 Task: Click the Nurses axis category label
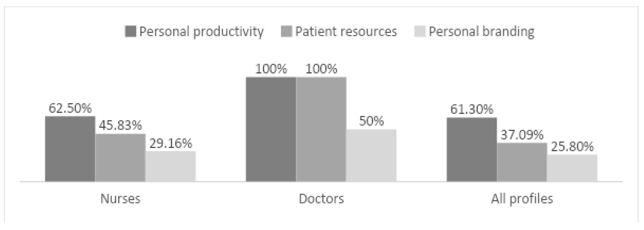(120, 199)
